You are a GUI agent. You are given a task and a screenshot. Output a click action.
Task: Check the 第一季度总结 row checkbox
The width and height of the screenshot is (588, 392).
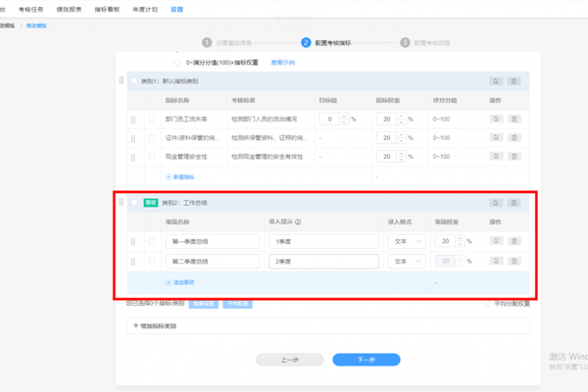coord(152,241)
